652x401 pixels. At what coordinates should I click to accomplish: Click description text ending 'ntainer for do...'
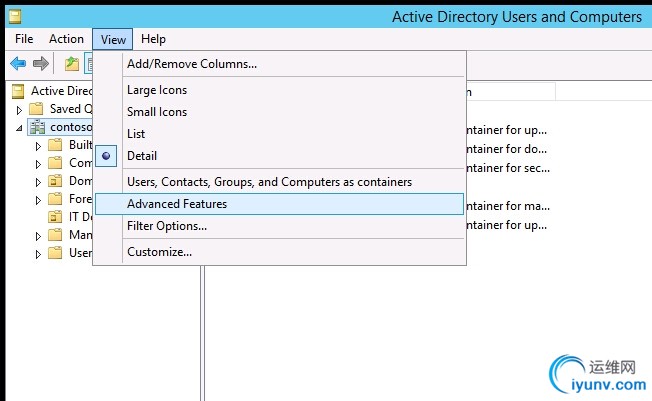tap(507, 149)
